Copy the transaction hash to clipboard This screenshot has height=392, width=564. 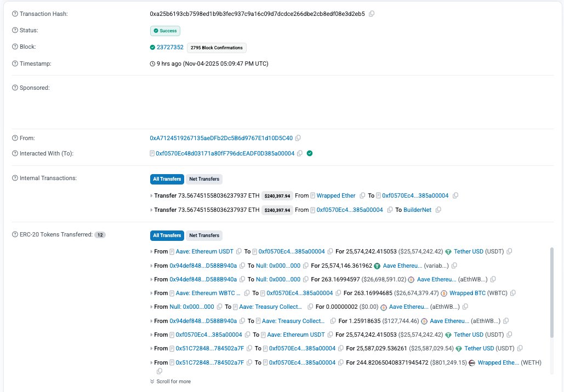372,14
